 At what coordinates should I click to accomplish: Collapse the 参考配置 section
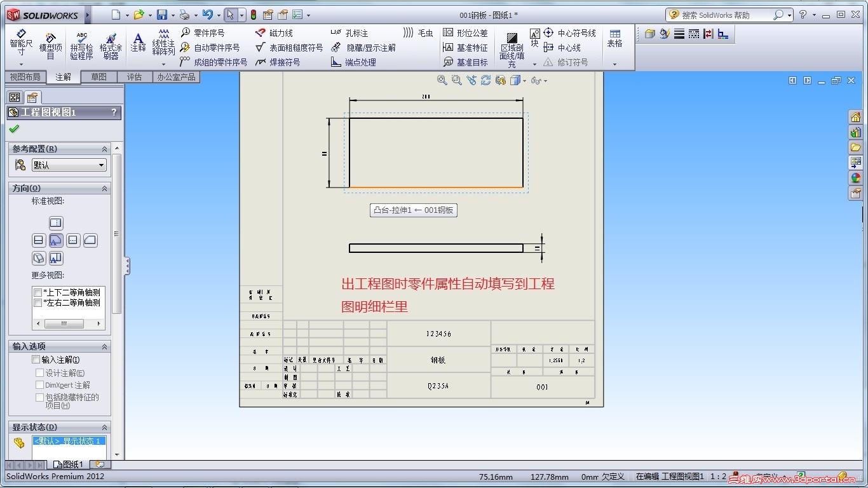point(105,149)
